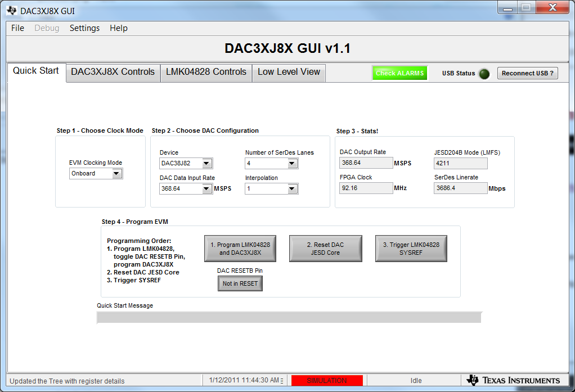Click the FPGA Clock value field
575x392 pixels.
click(x=366, y=188)
